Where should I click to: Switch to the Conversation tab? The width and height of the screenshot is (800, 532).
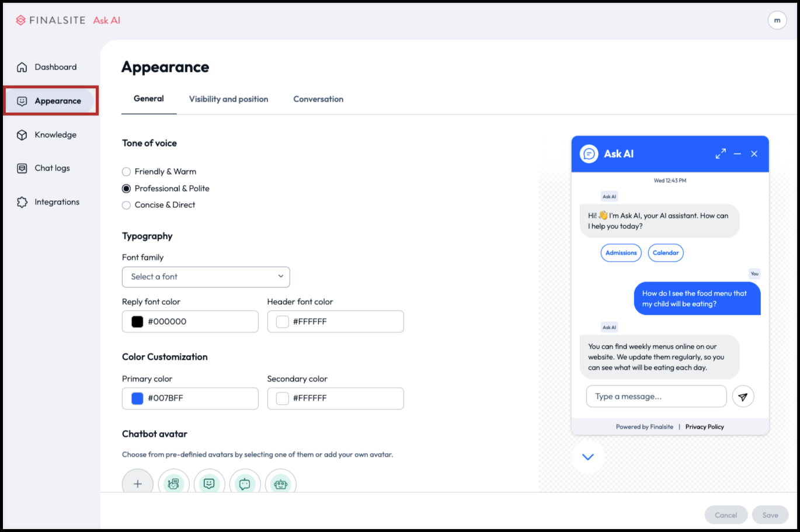point(318,99)
